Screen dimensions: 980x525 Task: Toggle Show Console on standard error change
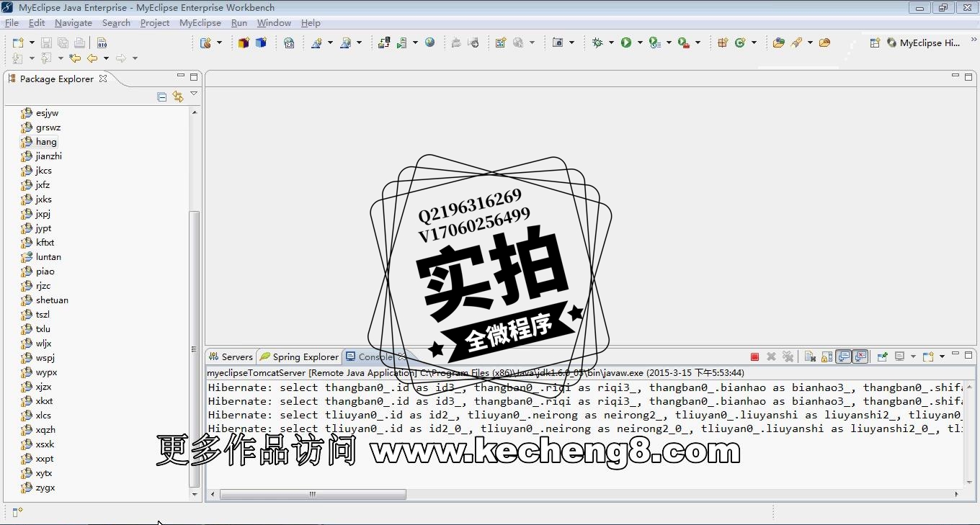pos(860,356)
